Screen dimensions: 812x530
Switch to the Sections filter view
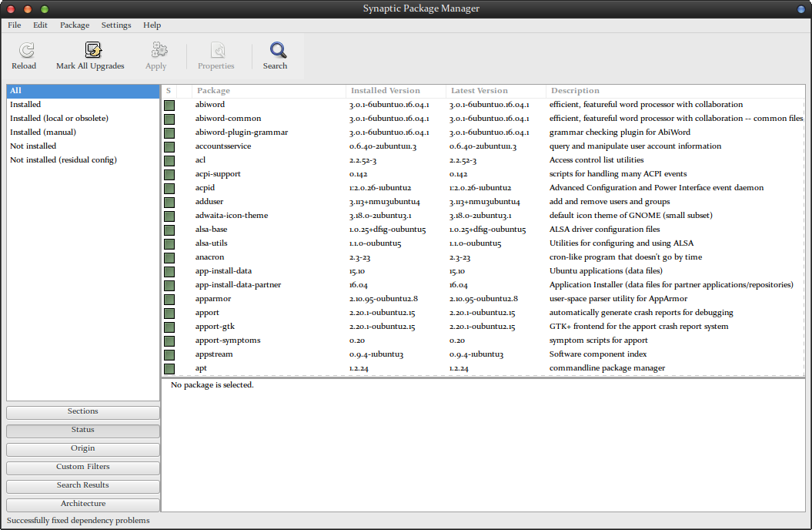[83, 411]
